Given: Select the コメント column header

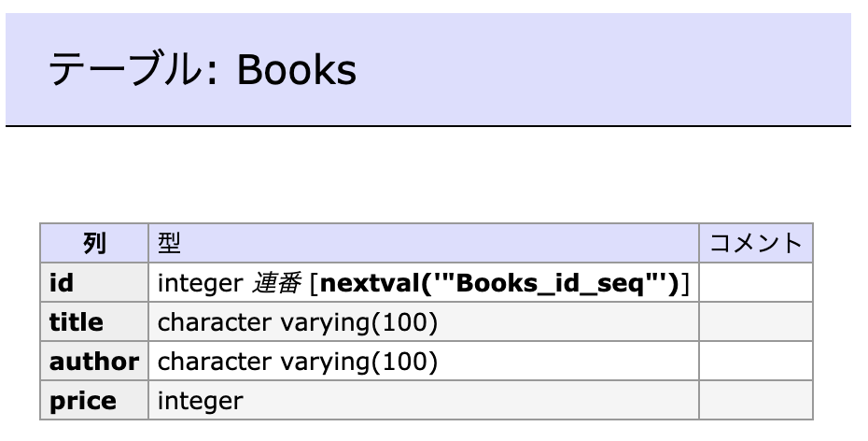Looking at the screenshot, I should click(x=756, y=243).
